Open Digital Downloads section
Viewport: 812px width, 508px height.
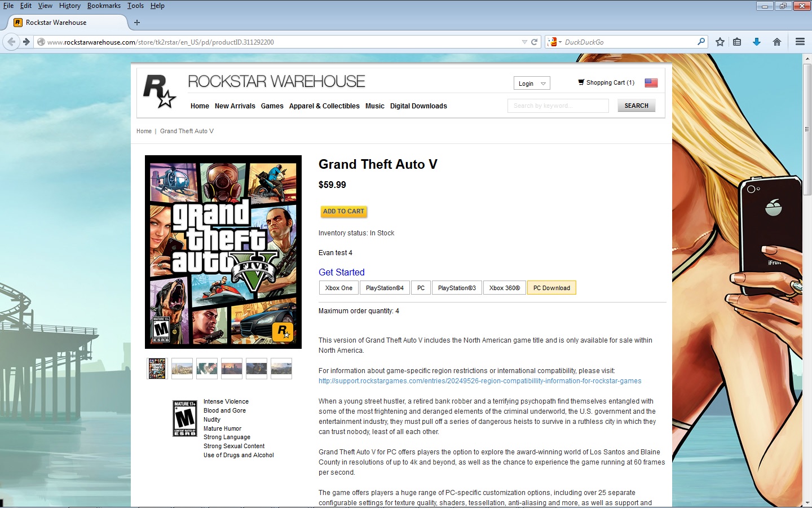(x=418, y=106)
